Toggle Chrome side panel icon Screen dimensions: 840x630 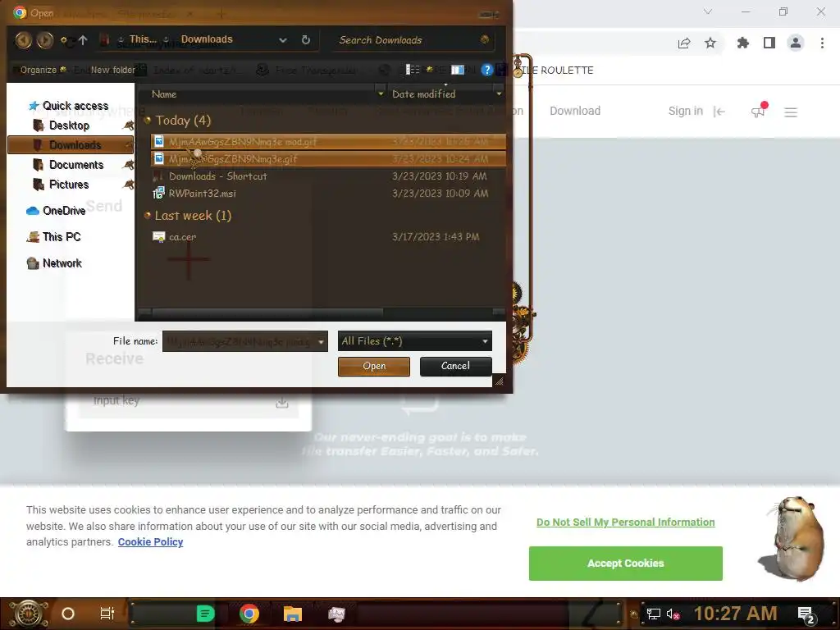pos(769,43)
